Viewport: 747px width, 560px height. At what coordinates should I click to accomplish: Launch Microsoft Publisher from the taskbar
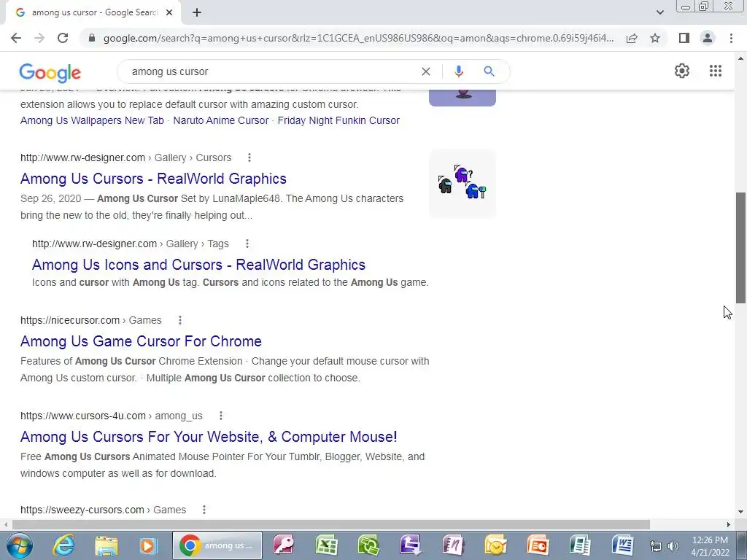click(x=580, y=545)
